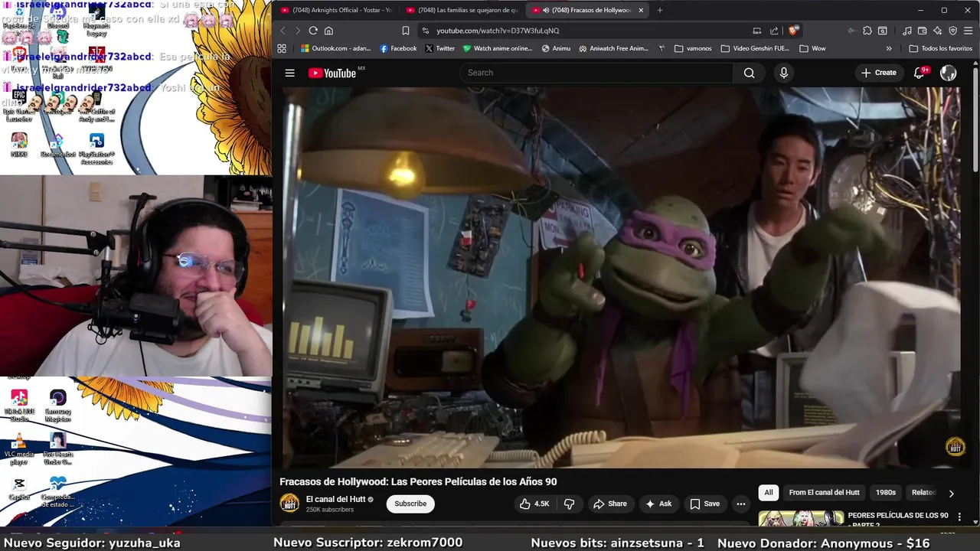This screenshot has width=980, height=551.
Task: Open the Samsung Magician desktop icon
Action: [x=58, y=407]
